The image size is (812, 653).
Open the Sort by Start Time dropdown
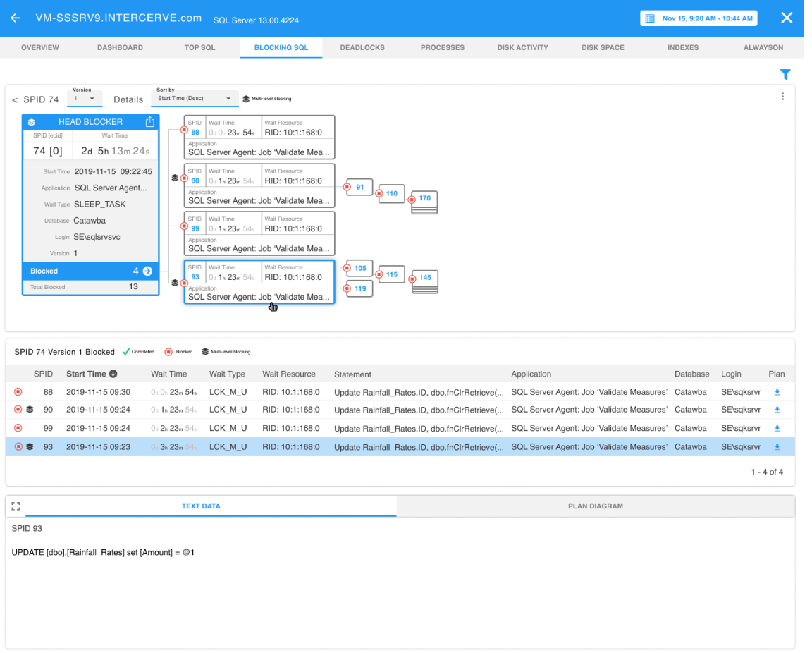(x=195, y=99)
